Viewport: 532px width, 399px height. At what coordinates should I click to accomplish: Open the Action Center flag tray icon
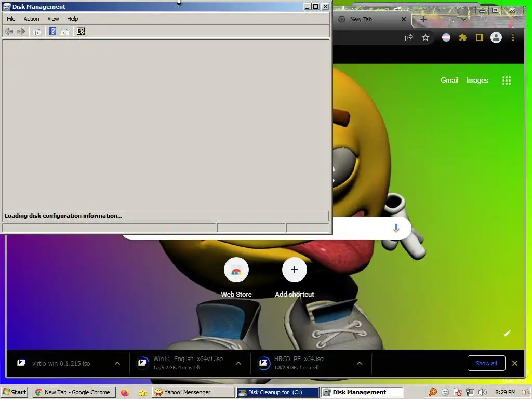tap(457, 393)
